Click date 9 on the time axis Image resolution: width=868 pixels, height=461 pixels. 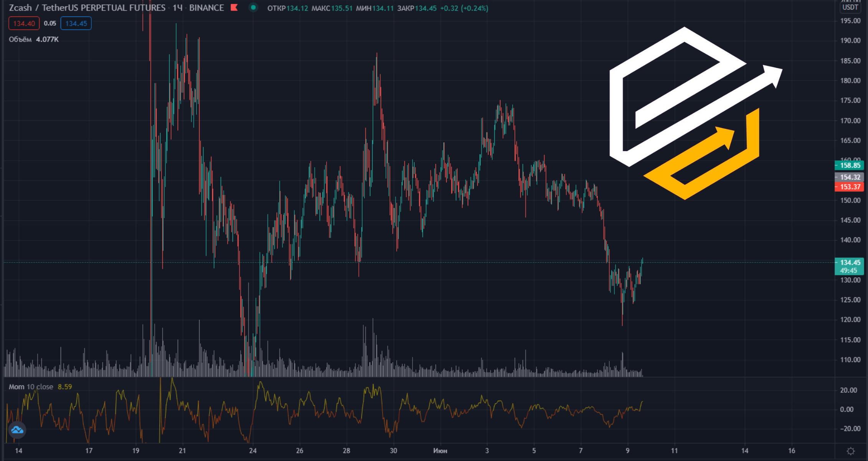click(627, 451)
